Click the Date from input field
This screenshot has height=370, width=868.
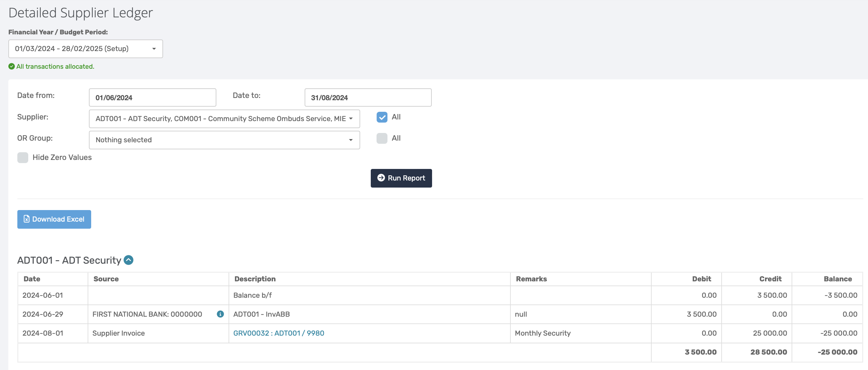point(152,97)
